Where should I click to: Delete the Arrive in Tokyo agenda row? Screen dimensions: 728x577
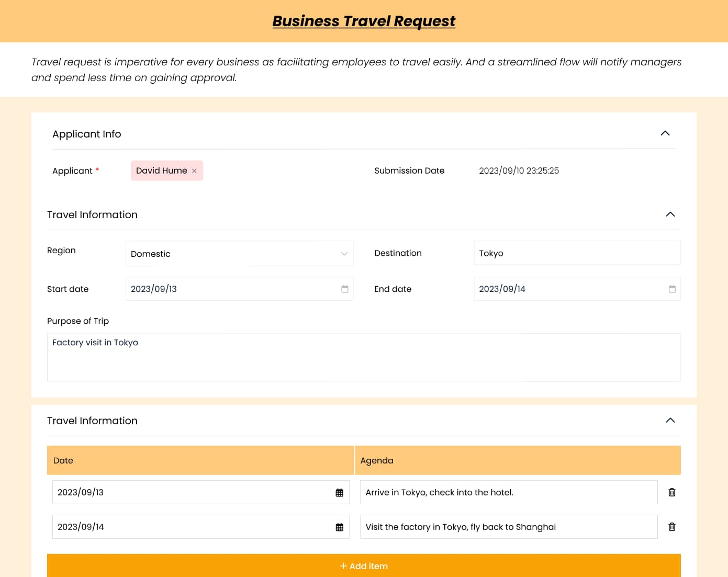tap(672, 492)
